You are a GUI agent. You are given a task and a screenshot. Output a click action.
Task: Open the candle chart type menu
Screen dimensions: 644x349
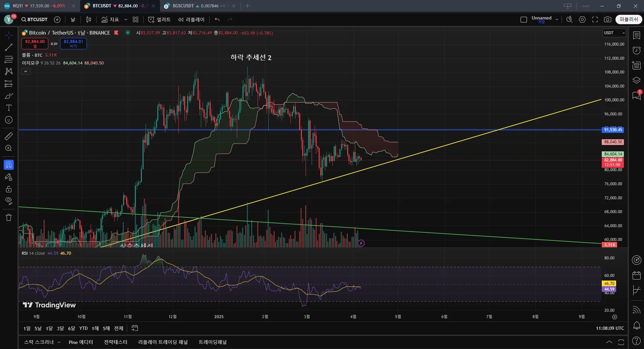[x=89, y=19]
